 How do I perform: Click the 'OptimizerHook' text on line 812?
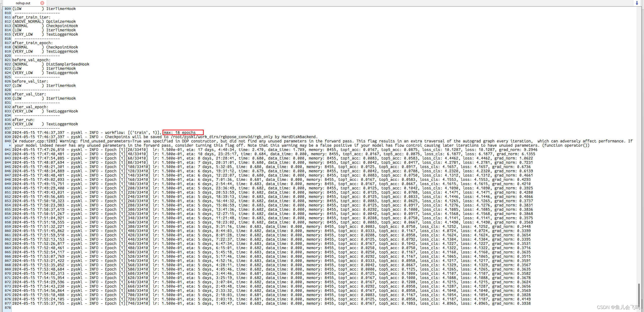61,21
